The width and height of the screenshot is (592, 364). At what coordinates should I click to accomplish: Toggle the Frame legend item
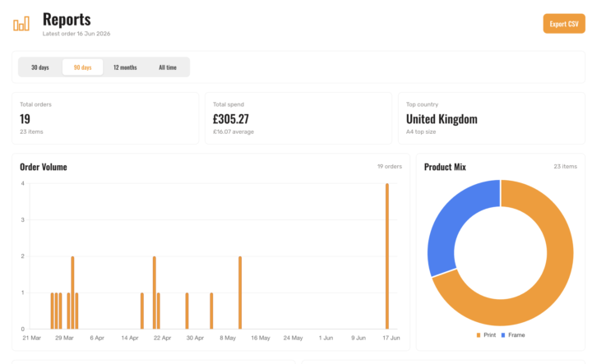point(513,335)
